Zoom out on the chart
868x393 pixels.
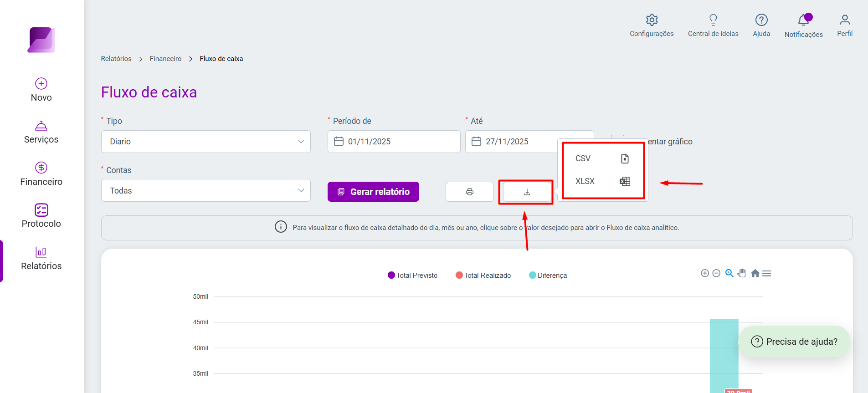(716, 273)
